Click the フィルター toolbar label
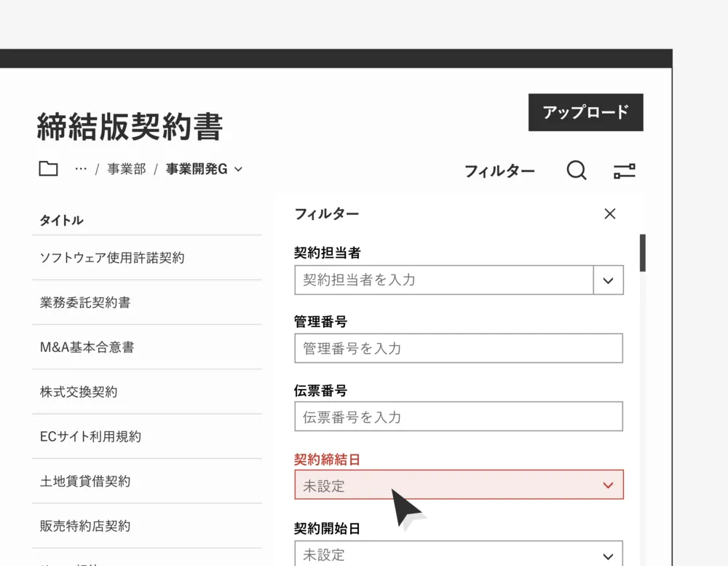The height and width of the screenshot is (566, 728). click(499, 171)
